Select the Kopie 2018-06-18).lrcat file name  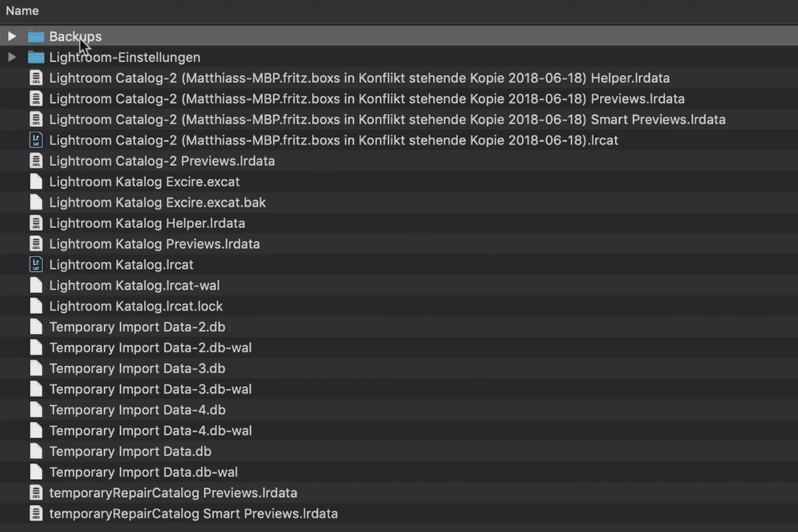tap(333, 140)
